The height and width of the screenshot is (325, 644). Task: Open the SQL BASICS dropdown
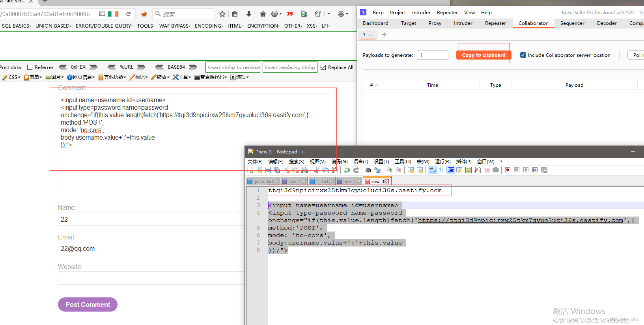17,26
